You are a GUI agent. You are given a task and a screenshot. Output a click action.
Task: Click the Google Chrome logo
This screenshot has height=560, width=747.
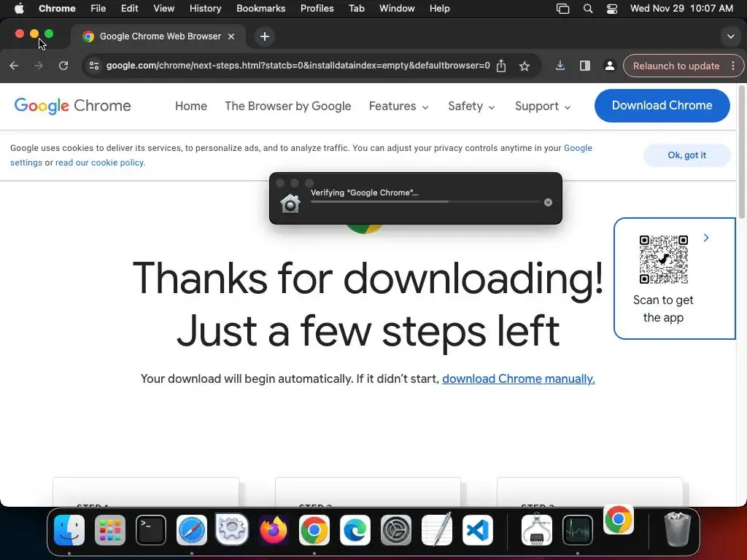pos(72,106)
